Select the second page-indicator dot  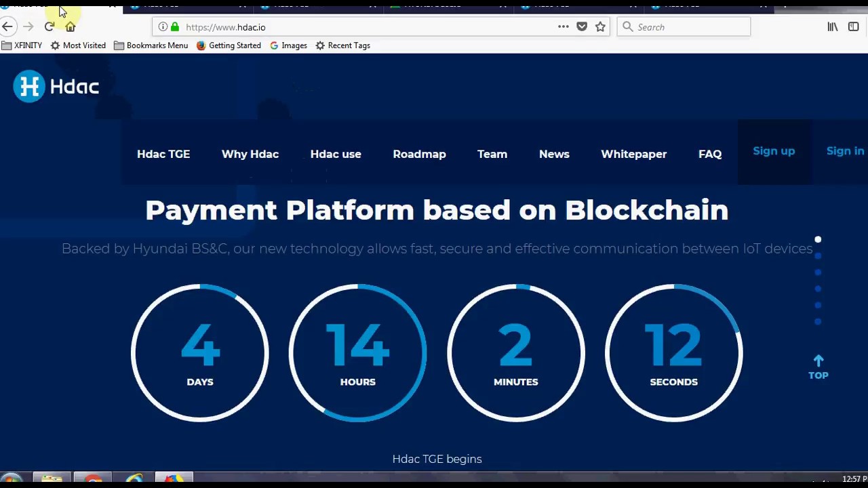point(818,256)
